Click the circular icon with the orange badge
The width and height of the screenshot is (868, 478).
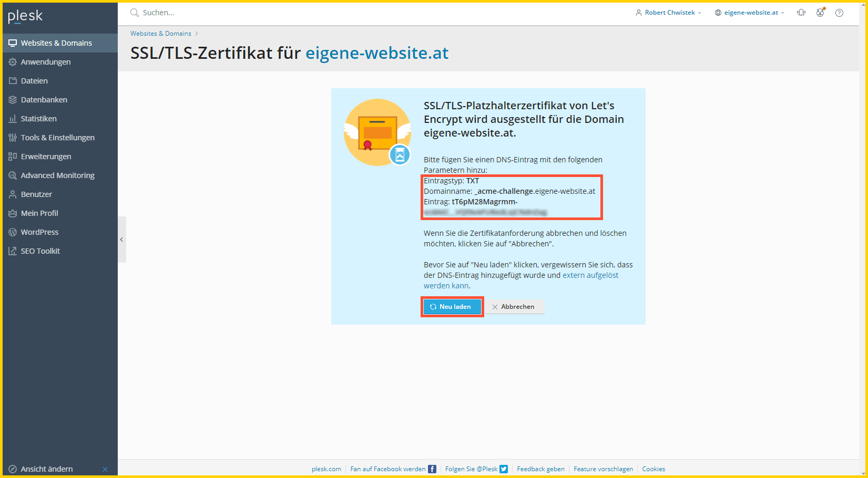[x=820, y=13]
